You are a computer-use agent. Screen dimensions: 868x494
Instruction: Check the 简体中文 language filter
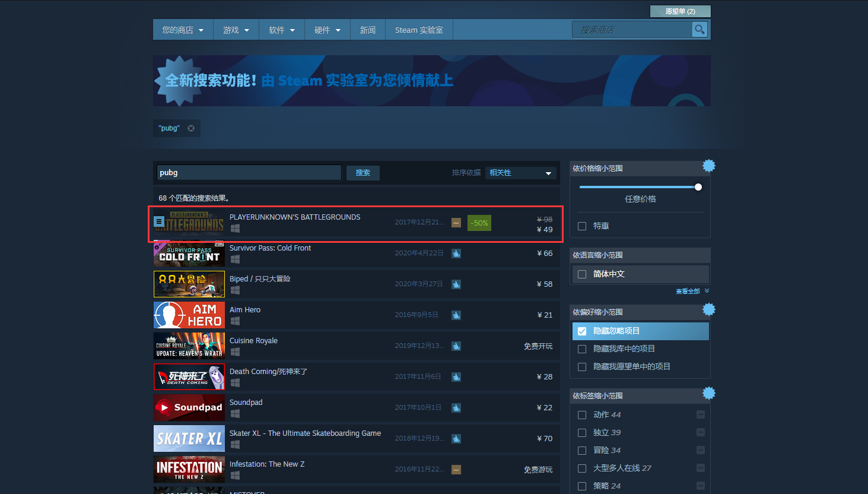(582, 274)
